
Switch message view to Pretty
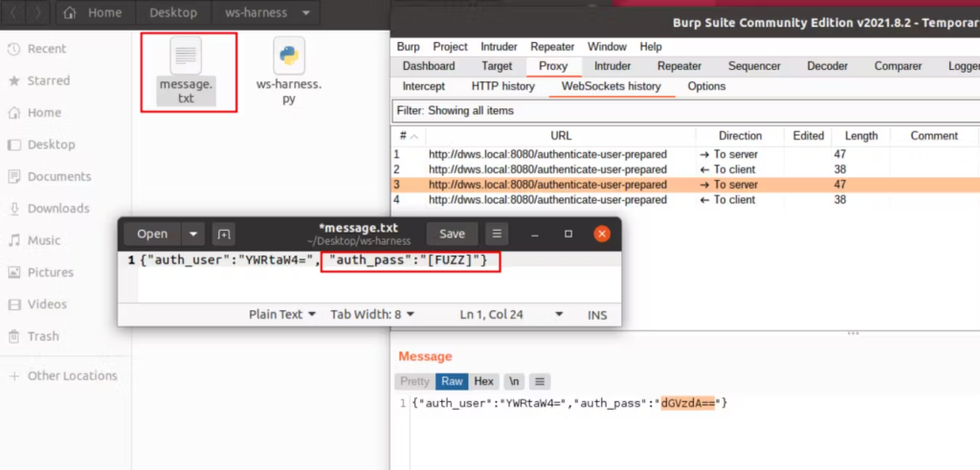415,381
